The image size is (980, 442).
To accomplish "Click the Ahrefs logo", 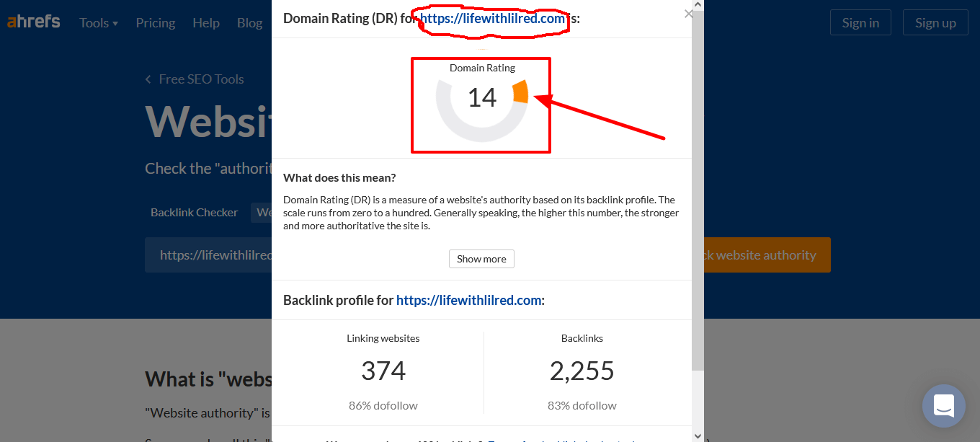I will point(34,22).
